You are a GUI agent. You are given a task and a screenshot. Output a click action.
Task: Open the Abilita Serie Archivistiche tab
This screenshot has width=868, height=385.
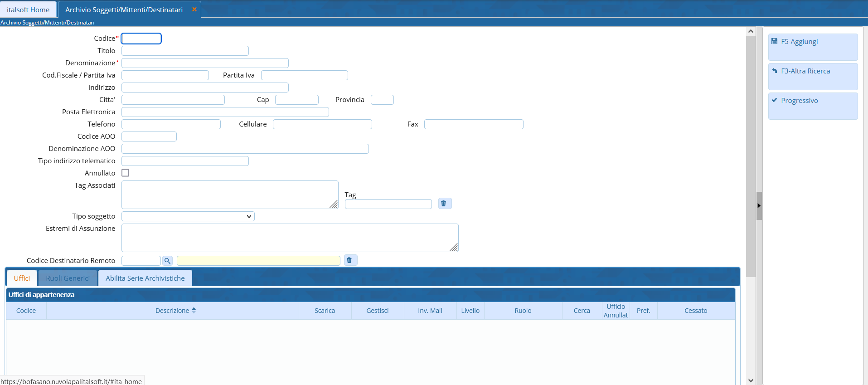pos(145,278)
